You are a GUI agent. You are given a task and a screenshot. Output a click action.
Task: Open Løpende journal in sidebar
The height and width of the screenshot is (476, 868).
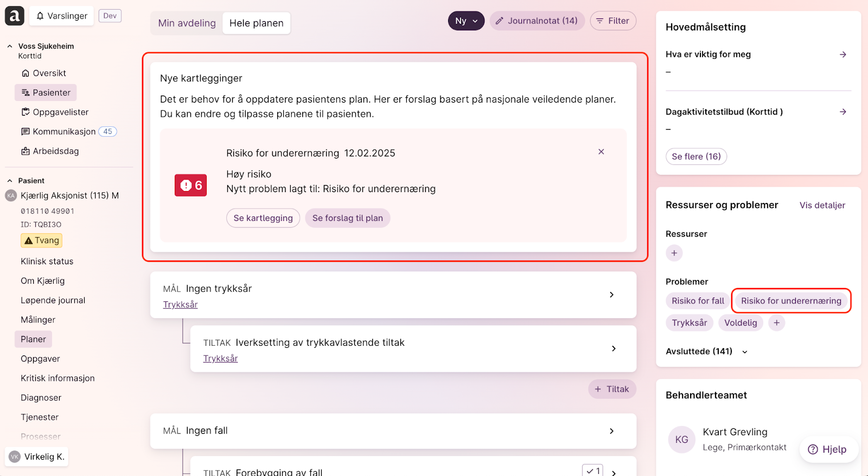[x=53, y=300]
